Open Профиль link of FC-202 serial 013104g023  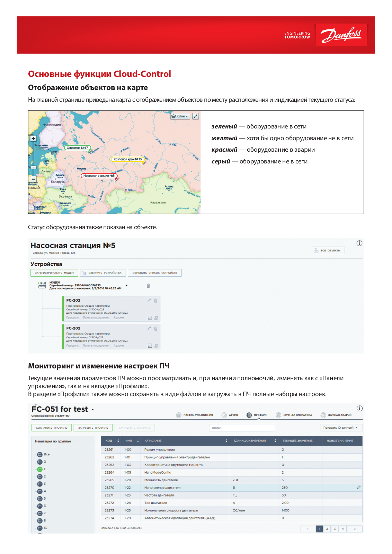[x=72, y=346]
